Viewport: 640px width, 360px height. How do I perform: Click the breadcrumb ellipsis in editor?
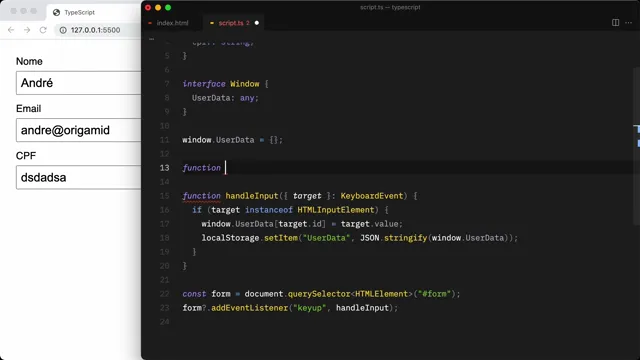pyautogui.click(x=151, y=39)
